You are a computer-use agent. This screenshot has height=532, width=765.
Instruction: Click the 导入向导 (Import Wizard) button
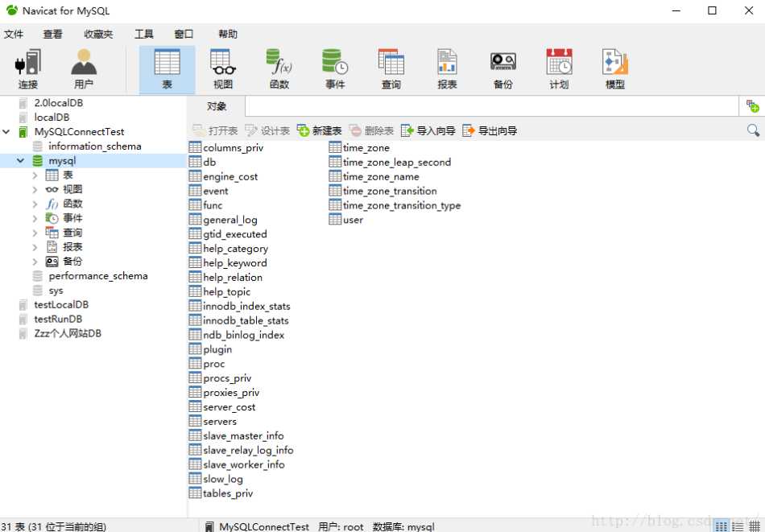pos(428,130)
